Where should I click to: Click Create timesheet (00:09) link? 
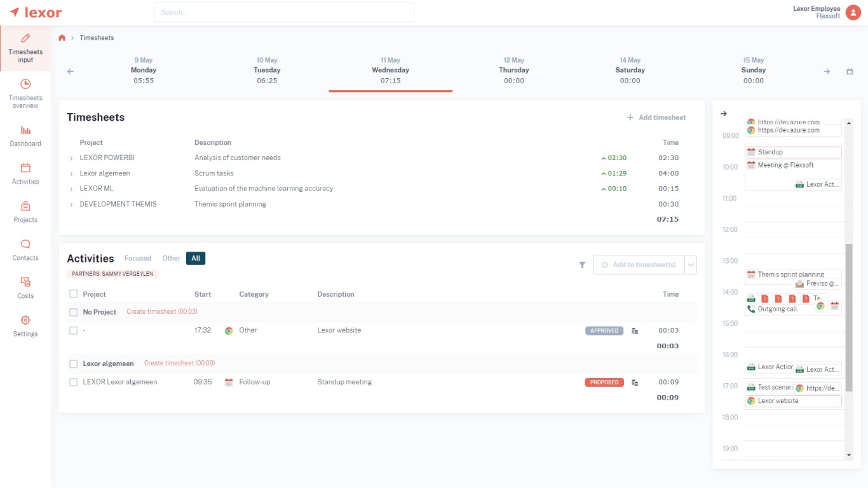point(180,363)
